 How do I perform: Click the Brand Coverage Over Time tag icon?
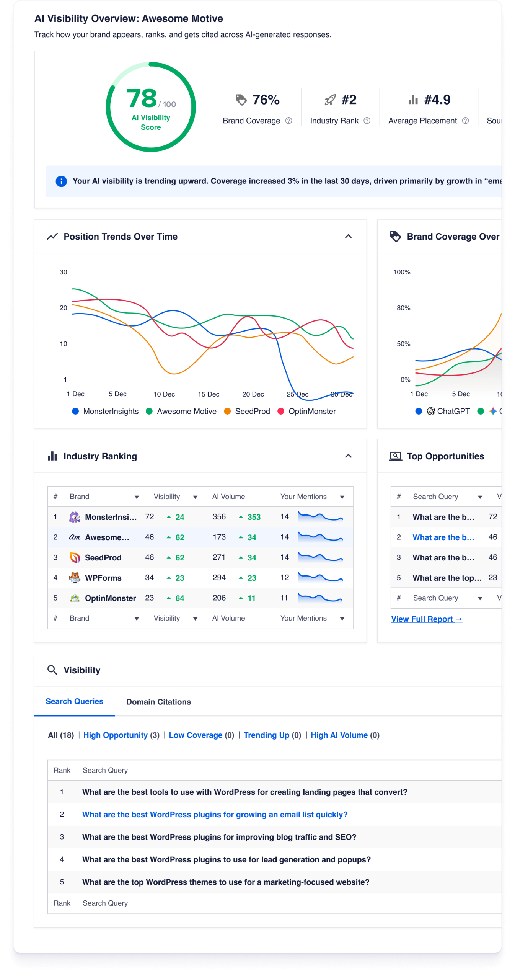(x=395, y=236)
